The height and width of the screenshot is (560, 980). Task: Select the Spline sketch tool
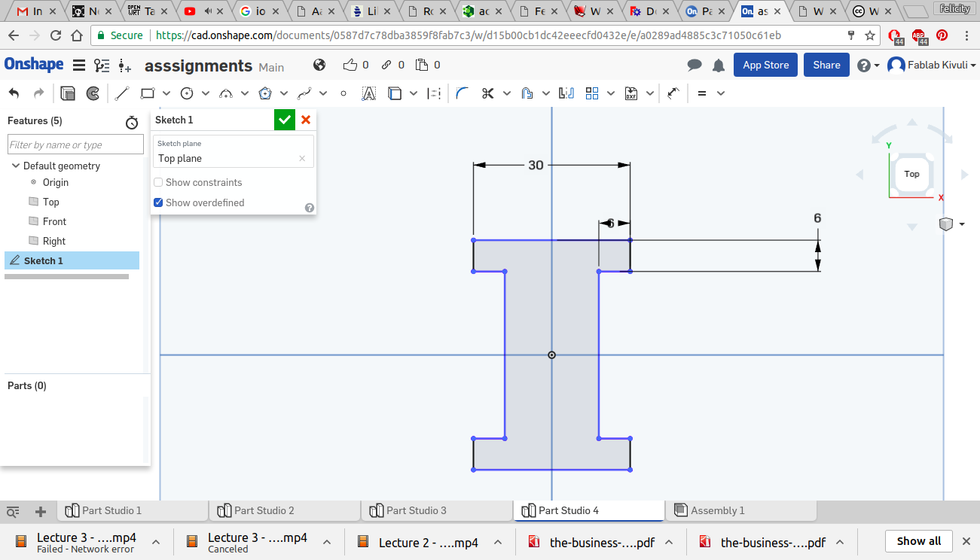[304, 93]
